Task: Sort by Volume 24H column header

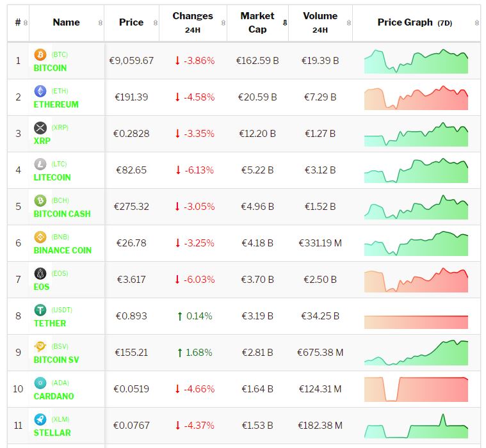Action: (320, 22)
